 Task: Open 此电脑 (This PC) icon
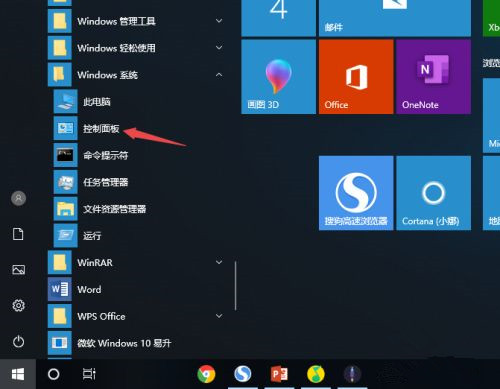click(x=65, y=101)
